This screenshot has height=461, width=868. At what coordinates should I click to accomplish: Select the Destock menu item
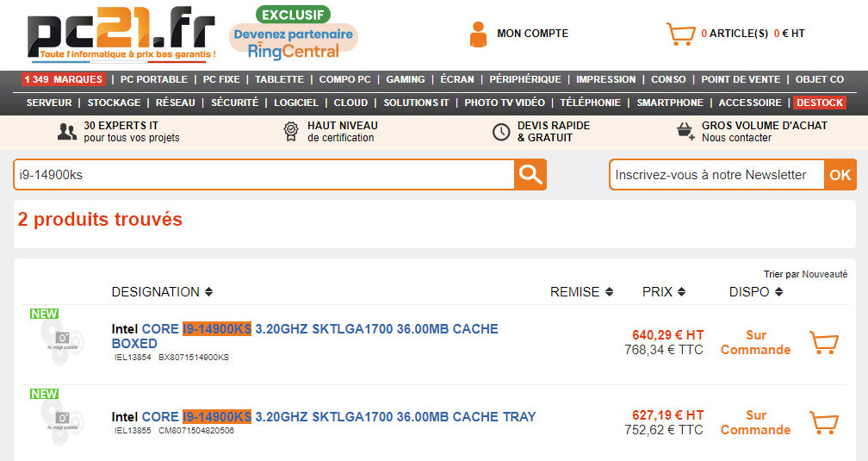pos(820,103)
